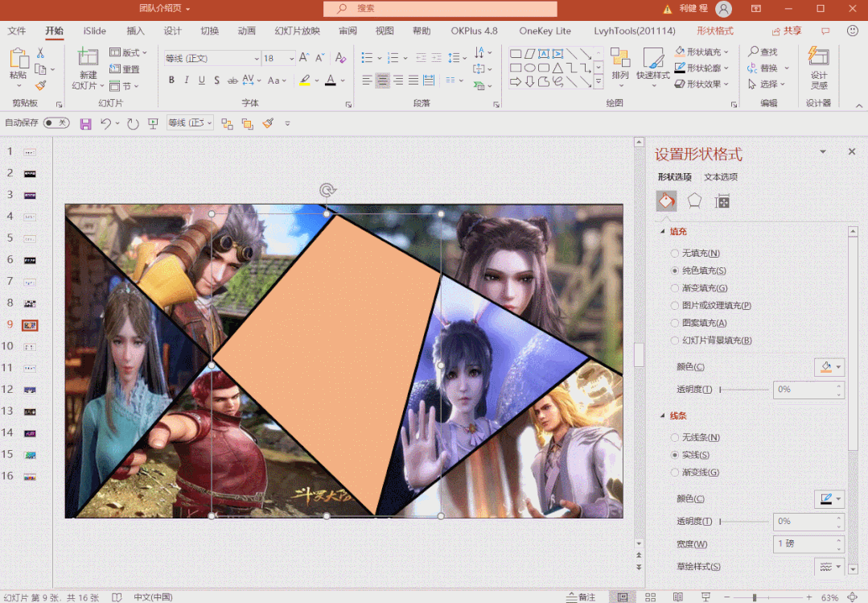This screenshot has height=603, width=868.
Task: Open the font size dropdown
Action: pos(291,59)
